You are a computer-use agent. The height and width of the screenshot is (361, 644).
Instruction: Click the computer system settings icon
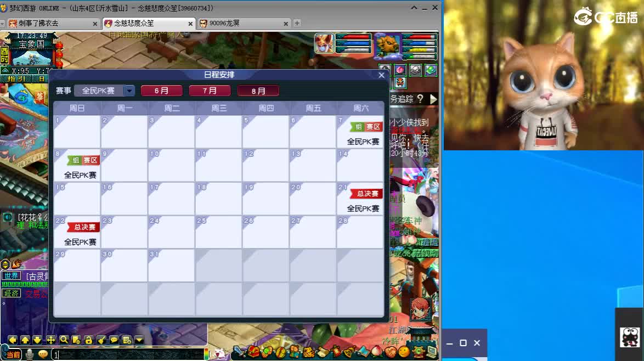[432, 352]
